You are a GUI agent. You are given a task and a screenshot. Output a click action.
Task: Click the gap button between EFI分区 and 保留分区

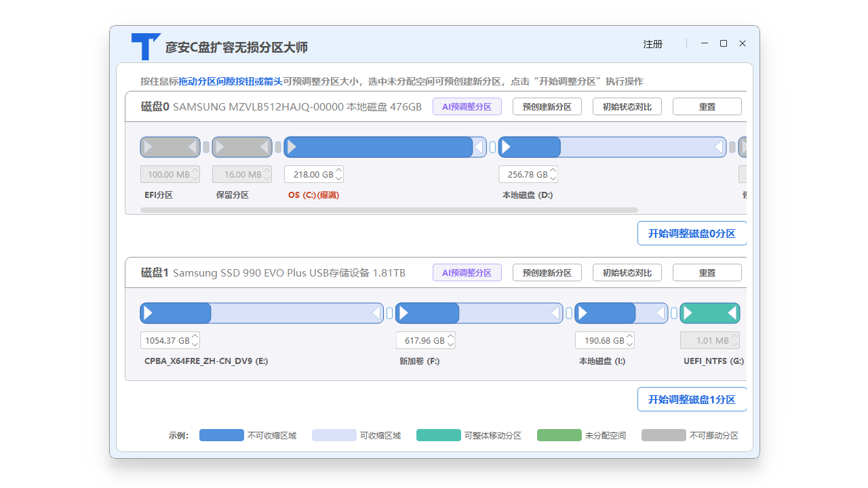coord(206,147)
